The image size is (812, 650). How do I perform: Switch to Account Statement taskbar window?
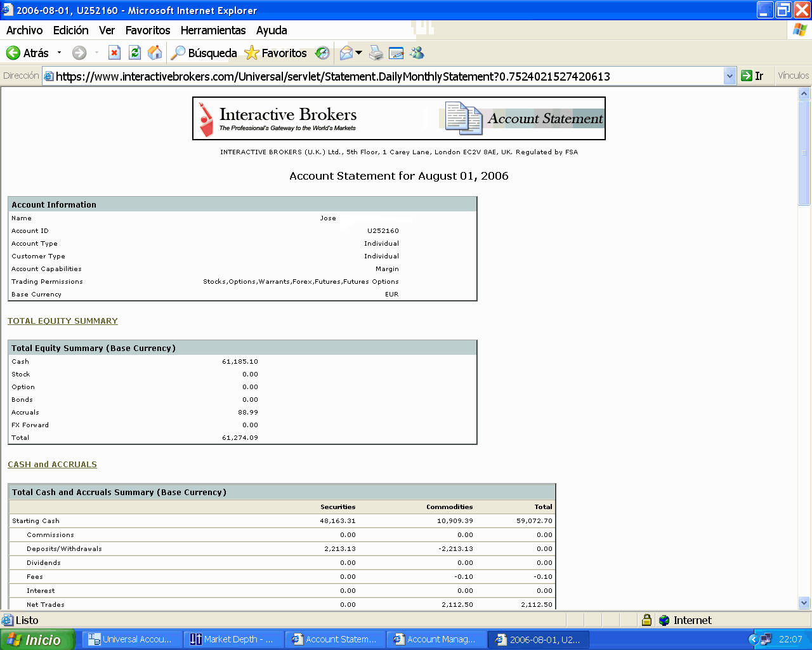336,639
